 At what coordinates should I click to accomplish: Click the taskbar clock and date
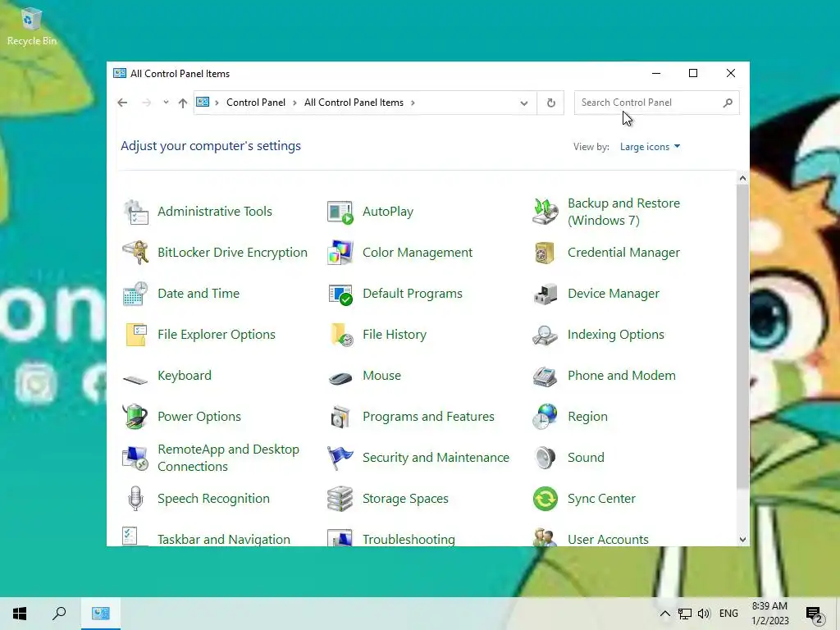coord(769,614)
